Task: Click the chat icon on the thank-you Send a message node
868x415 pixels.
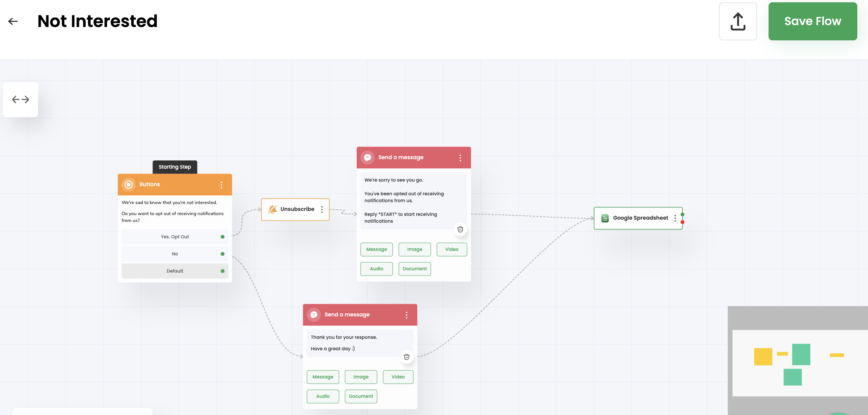Action: pos(314,315)
